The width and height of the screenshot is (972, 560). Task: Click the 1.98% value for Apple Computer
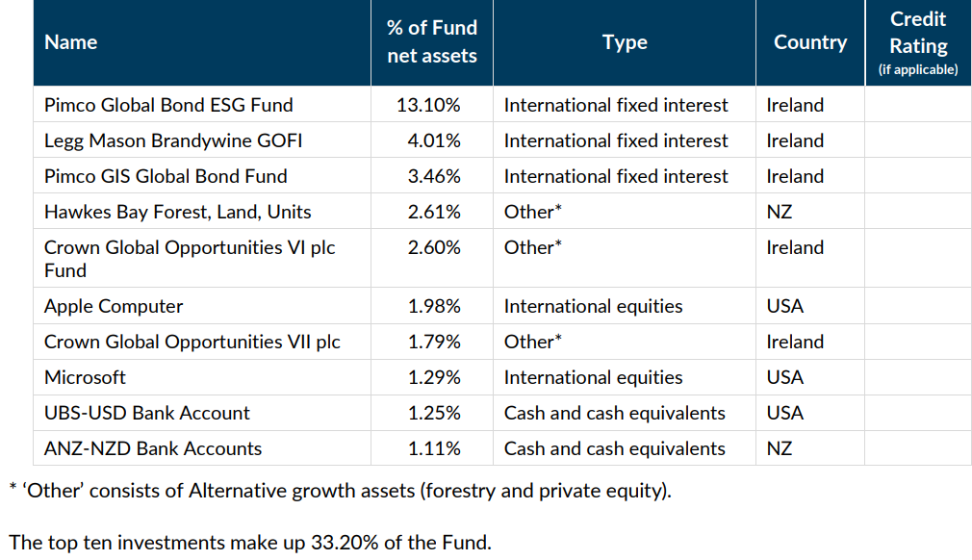coord(434,306)
